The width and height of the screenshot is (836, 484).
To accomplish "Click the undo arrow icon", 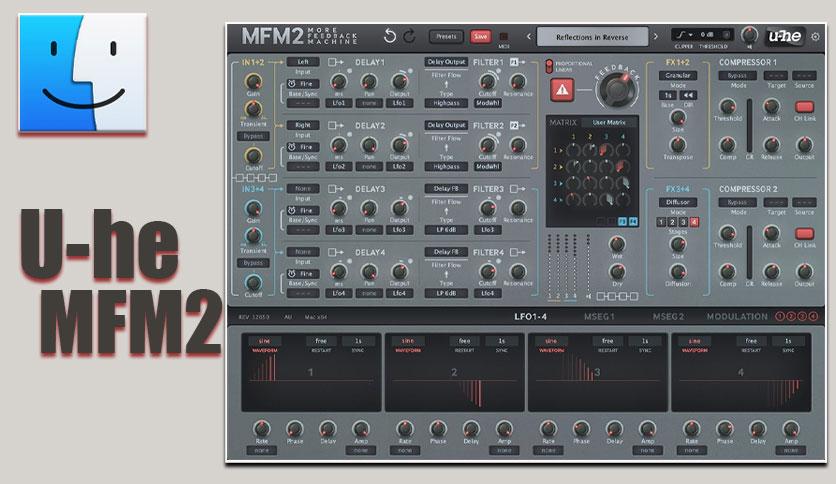I will tap(390, 36).
